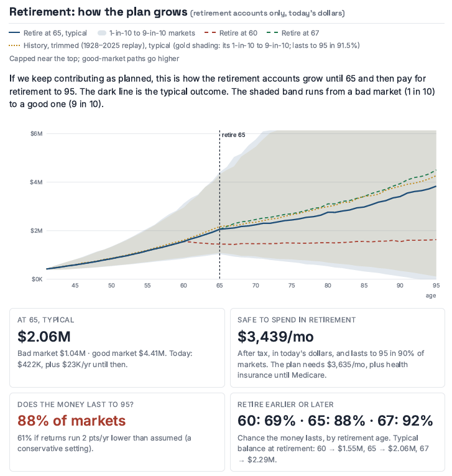The height and width of the screenshot is (476, 452).
Task: Click the age 45 tick on the x-axis
Action: tap(75, 286)
